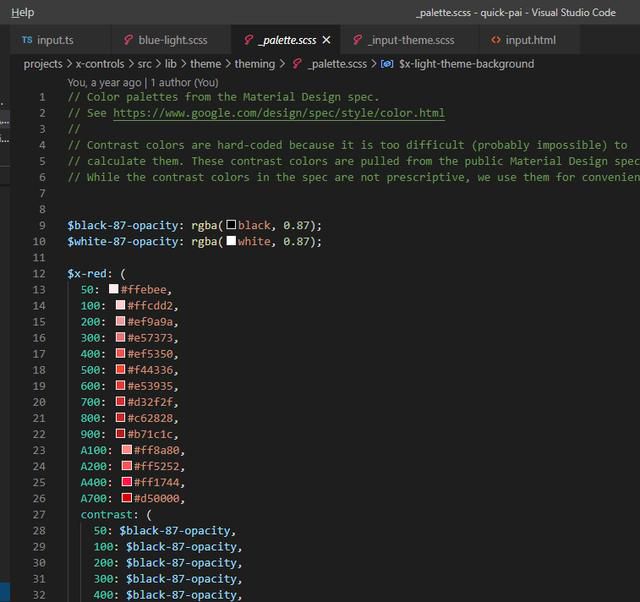Open the #ef9a9a color swatch
640x602 pixels.
coord(120,321)
